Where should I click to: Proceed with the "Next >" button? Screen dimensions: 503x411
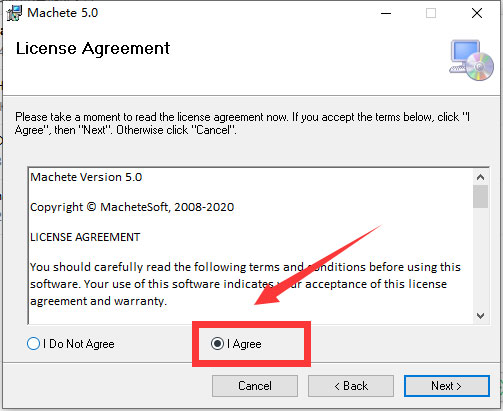pos(447,386)
